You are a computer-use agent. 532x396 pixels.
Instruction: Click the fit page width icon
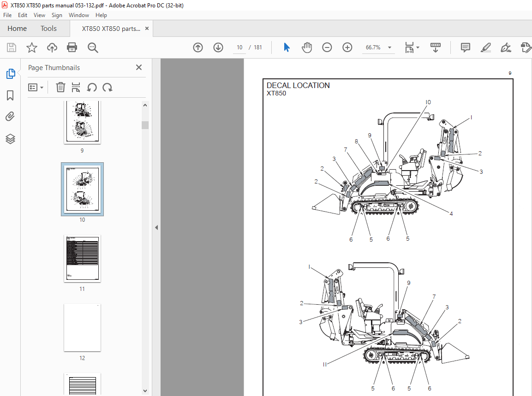pyautogui.click(x=410, y=47)
